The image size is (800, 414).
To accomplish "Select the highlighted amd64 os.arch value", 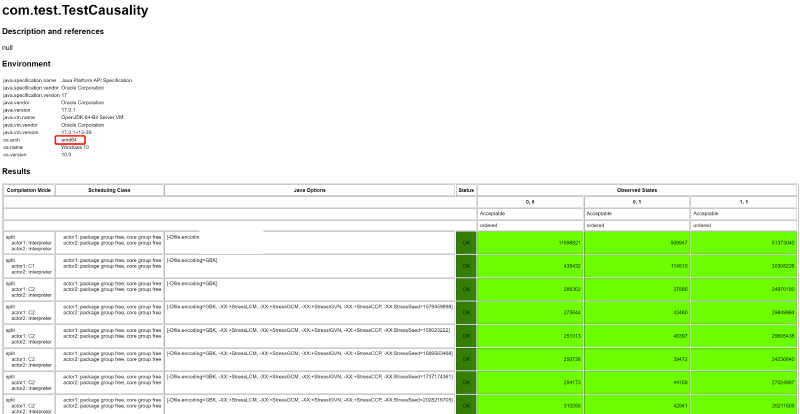I will click(x=70, y=139).
